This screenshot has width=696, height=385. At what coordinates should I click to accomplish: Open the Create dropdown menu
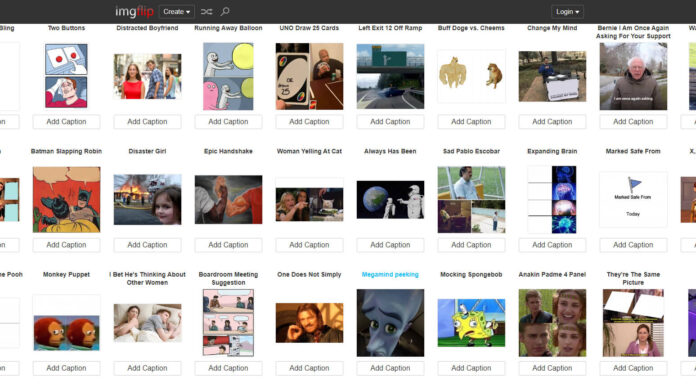coord(177,12)
